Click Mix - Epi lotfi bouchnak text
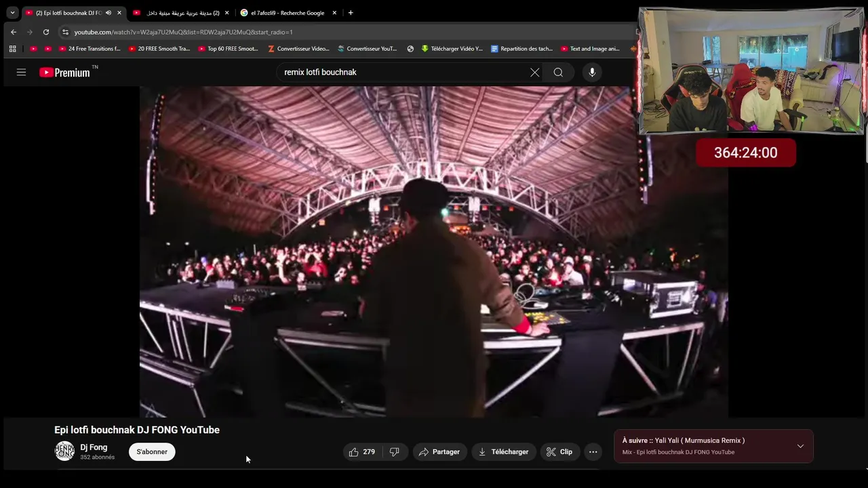Image resolution: width=868 pixels, height=488 pixels. 678,452
